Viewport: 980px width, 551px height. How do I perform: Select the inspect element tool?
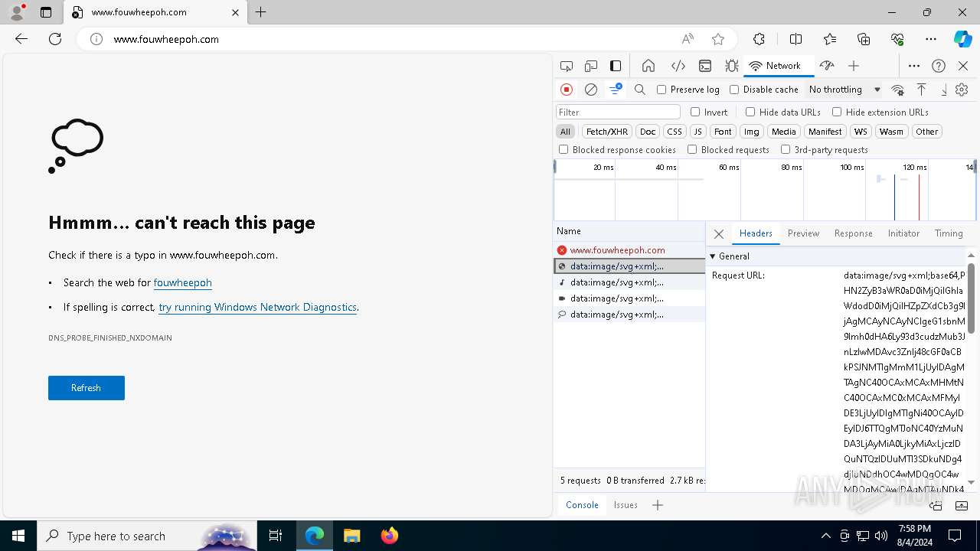click(567, 66)
